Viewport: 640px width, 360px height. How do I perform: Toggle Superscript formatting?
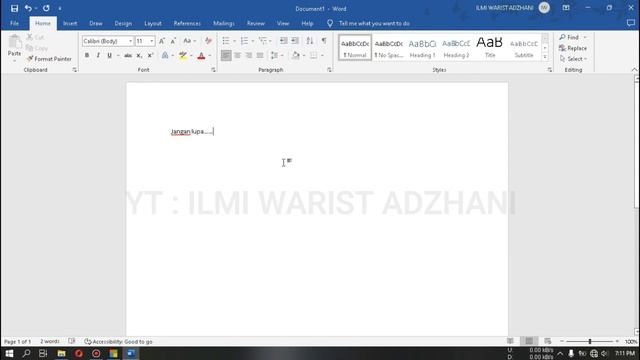tap(150, 55)
